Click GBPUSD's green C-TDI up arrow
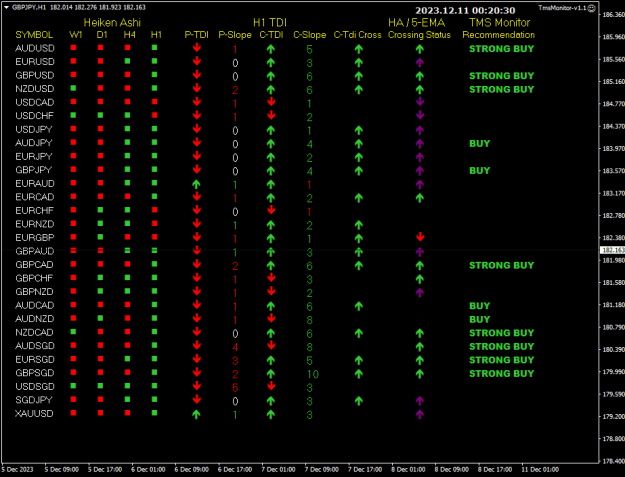 tap(271, 76)
